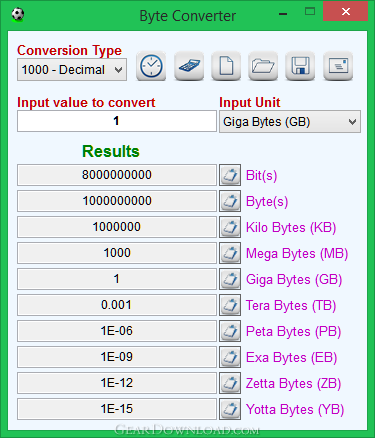
Task: Open file using the folder icon
Action: (x=263, y=66)
